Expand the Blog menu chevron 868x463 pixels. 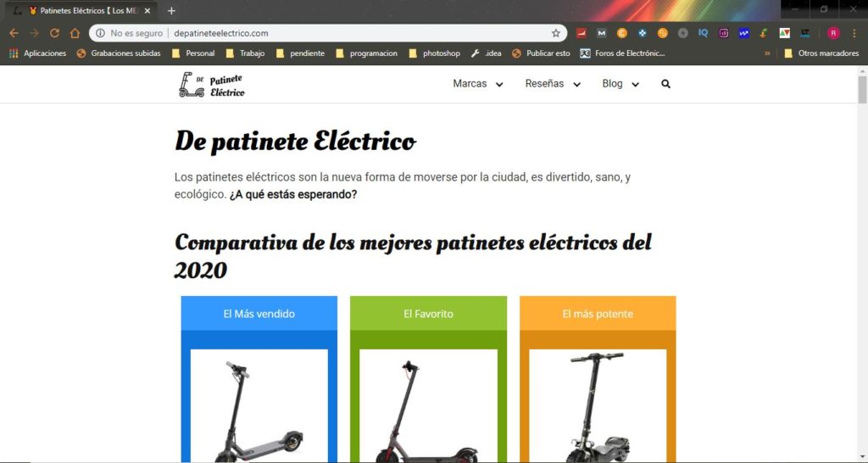(636, 85)
